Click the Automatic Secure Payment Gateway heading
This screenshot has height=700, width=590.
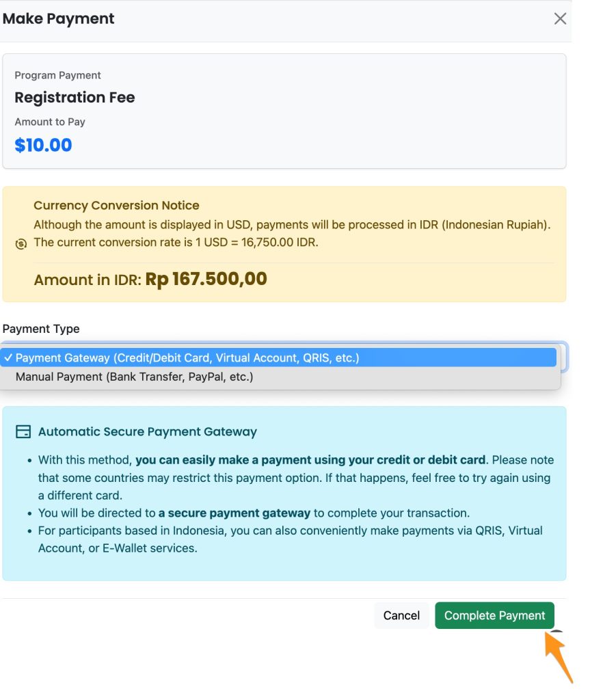pos(148,432)
